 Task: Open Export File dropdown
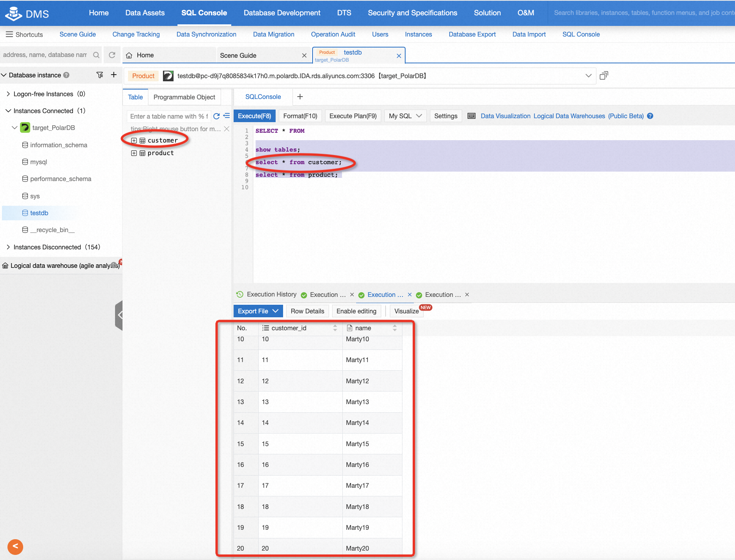pyautogui.click(x=258, y=311)
